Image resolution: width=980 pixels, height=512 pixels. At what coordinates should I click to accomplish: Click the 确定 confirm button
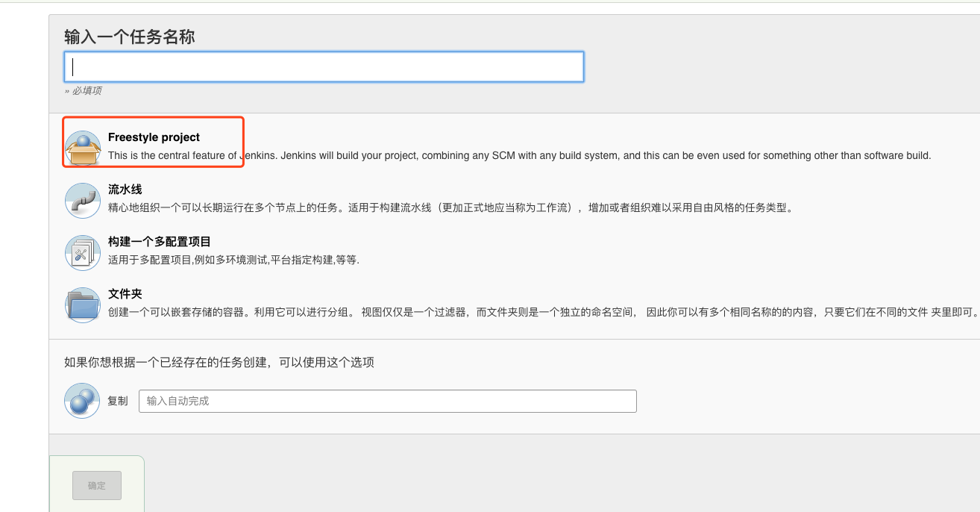97,485
